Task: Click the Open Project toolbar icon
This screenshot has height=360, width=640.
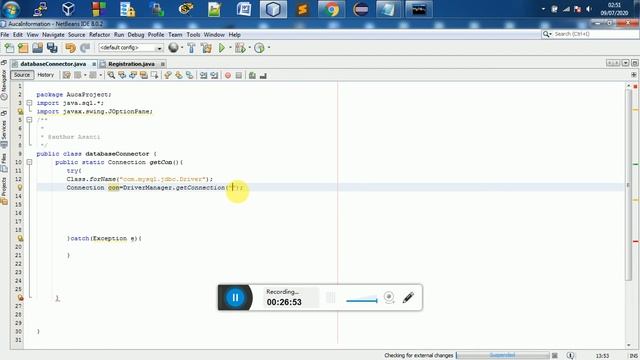Action: coord(38,48)
